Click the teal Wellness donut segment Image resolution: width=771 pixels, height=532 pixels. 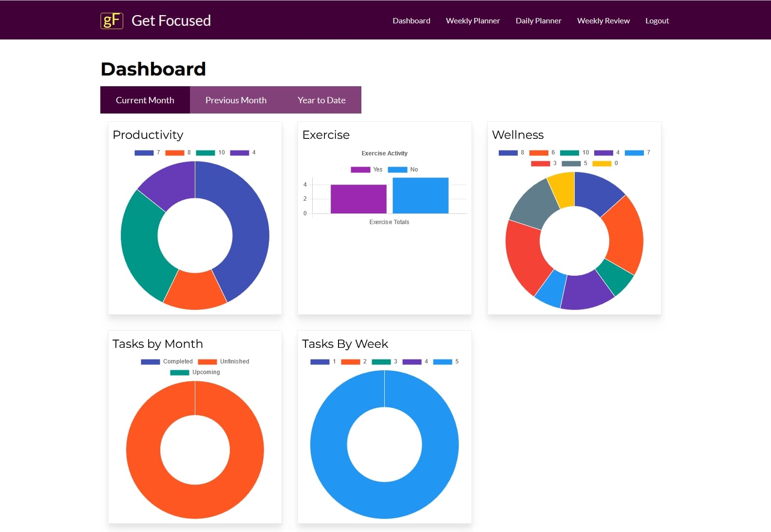tap(616, 277)
